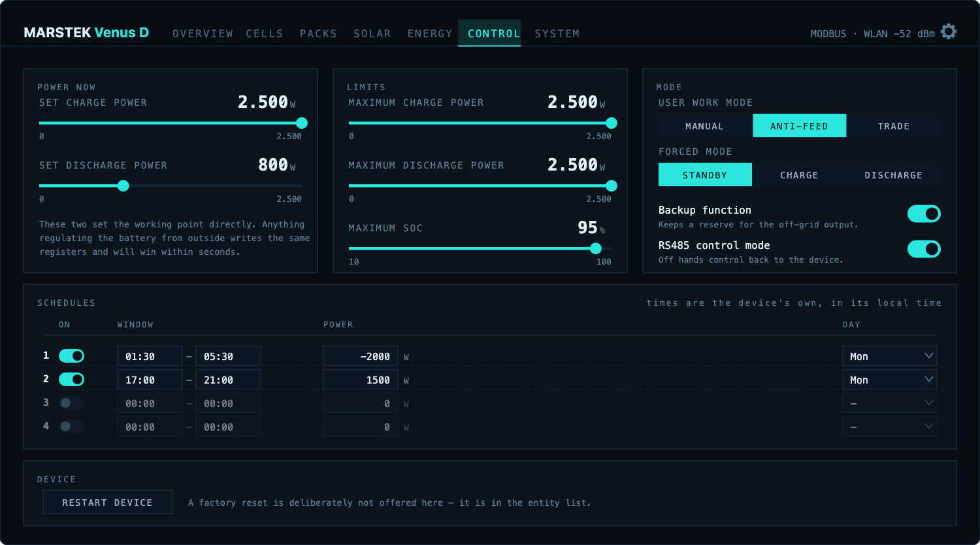Click Maximum Discharge Power slider handle

612,186
